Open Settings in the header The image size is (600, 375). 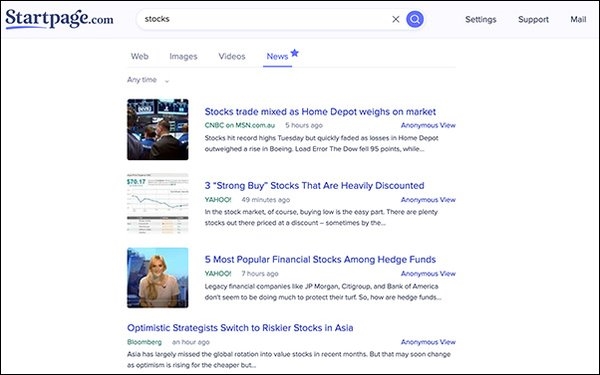click(x=481, y=20)
